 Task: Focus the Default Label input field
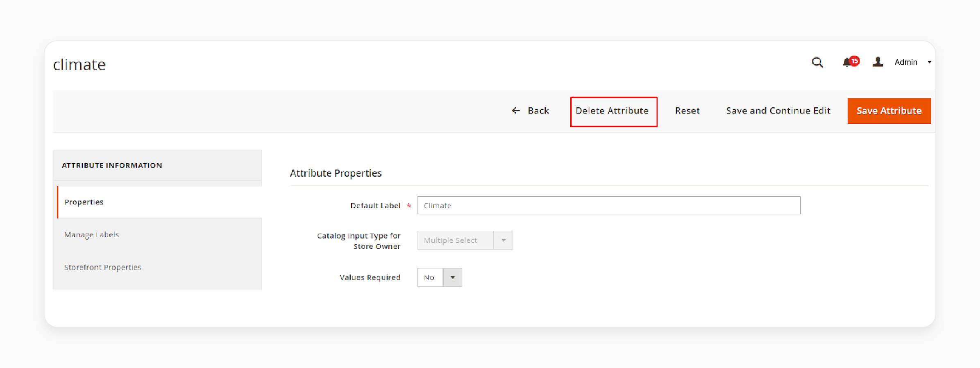pos(609,205)
